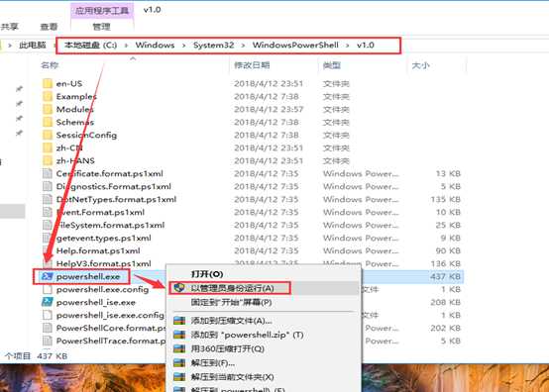Open the 管理 ribbon tab

tap(101, 27)
